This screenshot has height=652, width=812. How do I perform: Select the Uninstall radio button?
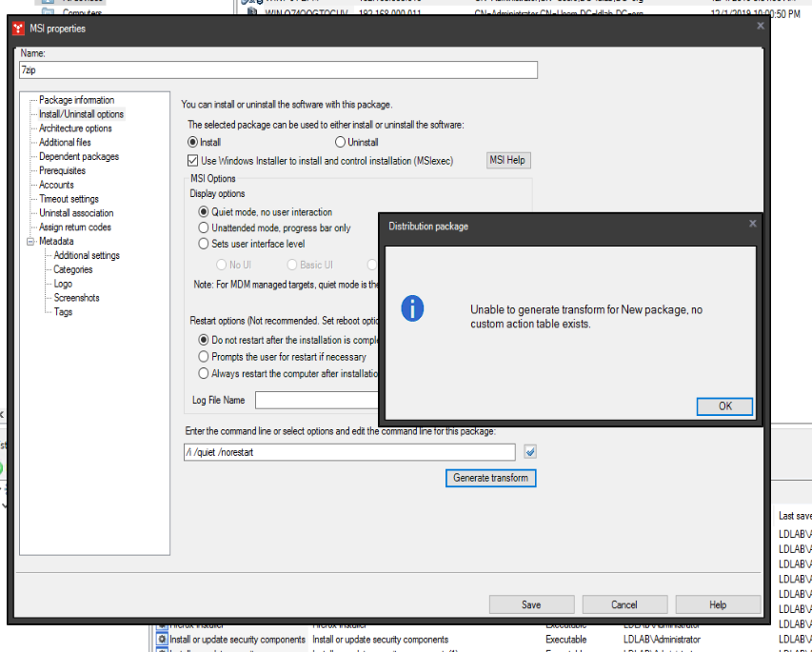340,142
